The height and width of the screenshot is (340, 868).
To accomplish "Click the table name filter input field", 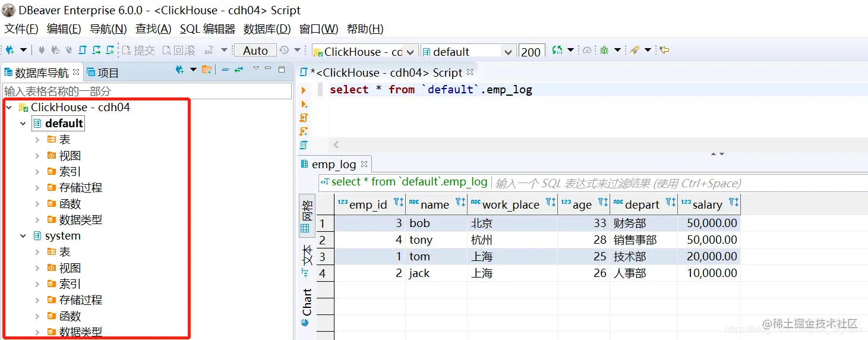I will coord(147,91).
